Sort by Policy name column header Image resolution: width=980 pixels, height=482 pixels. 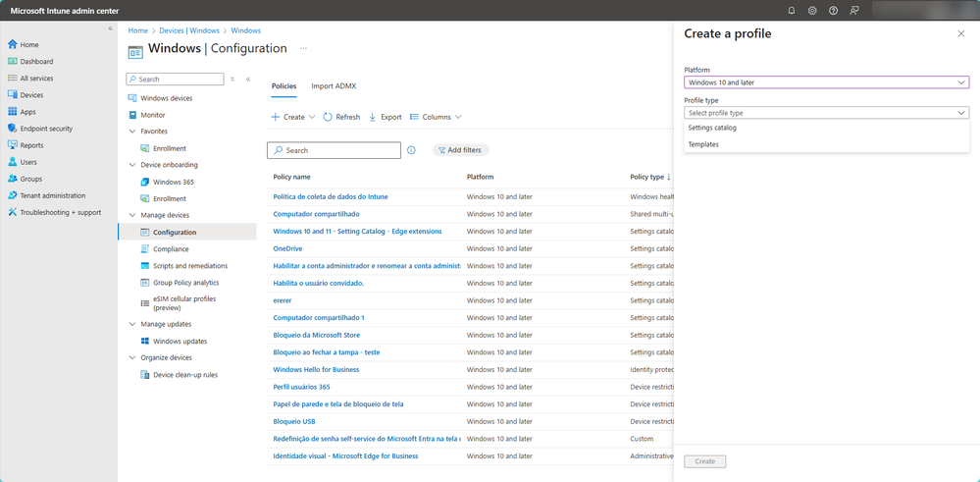coord(292,177)
